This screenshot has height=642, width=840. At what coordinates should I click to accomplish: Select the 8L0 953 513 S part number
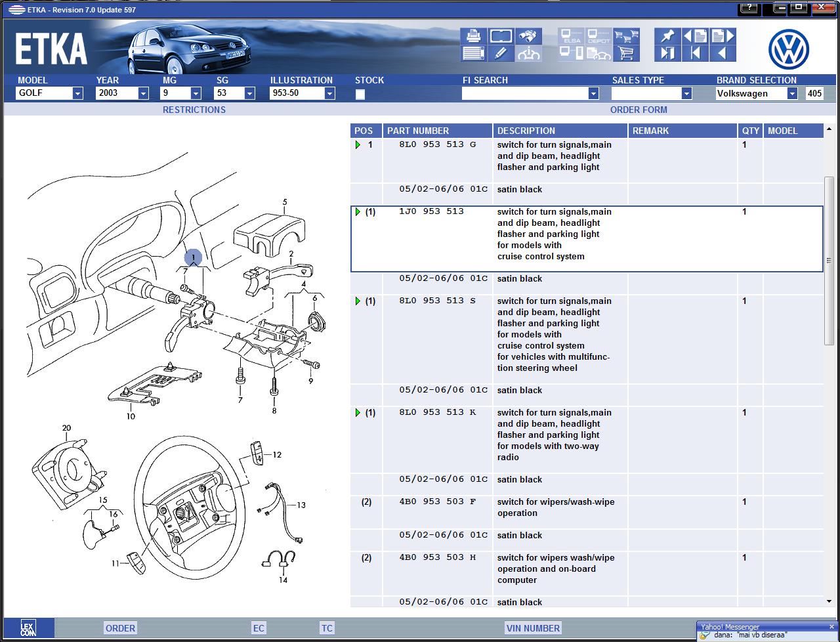click(x=438, y=301)
